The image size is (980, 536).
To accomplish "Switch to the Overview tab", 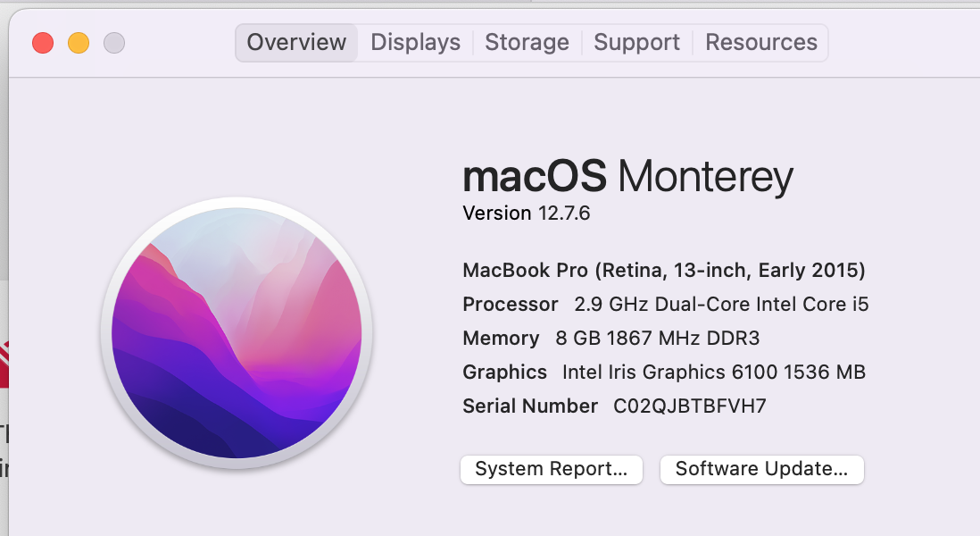I will tap(296, 42).
